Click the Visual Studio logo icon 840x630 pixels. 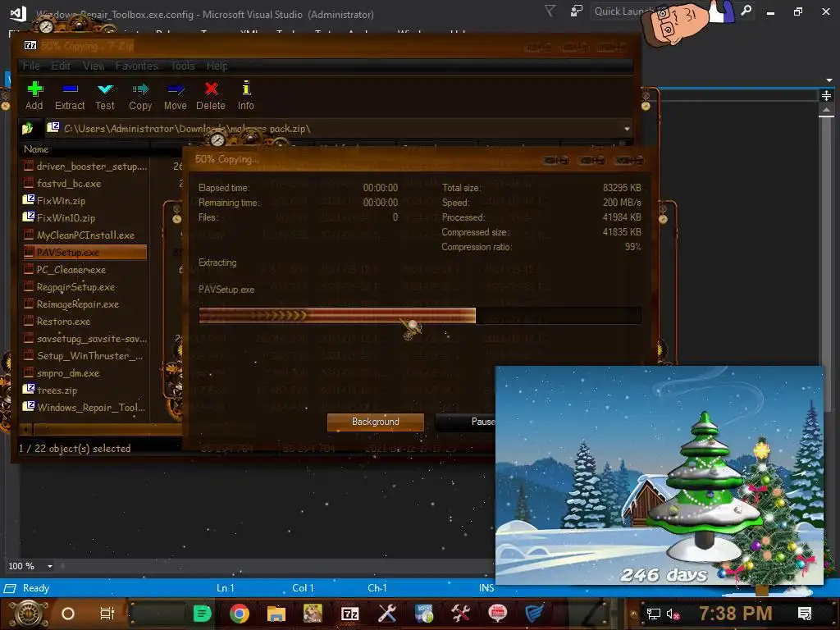(18, 13)
